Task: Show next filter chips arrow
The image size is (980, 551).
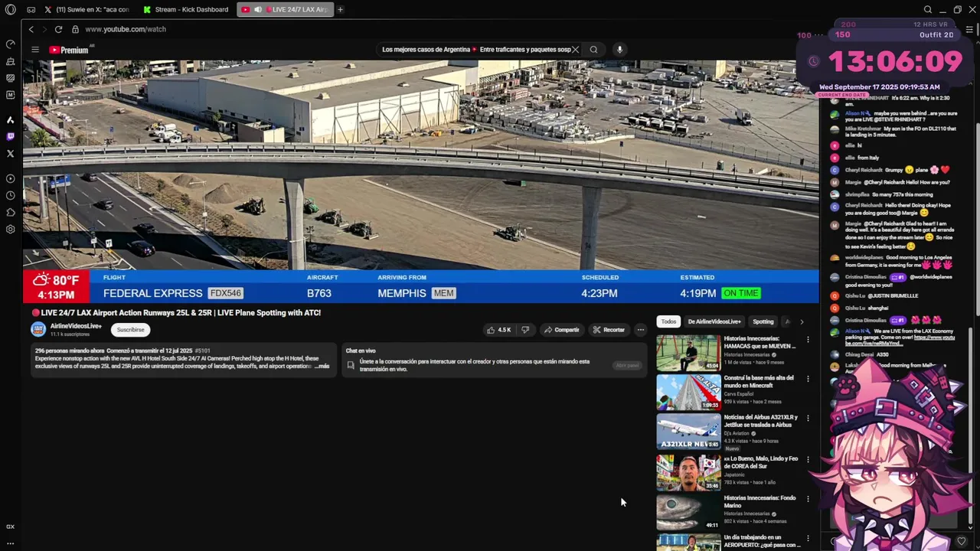Action: [x=802, y=321]
